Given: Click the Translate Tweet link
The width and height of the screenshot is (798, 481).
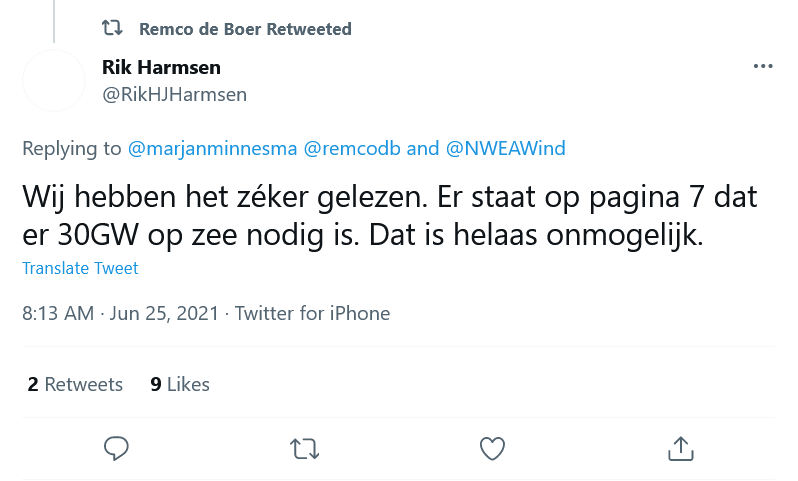Looking at the screenshot, I should (80, 268).
